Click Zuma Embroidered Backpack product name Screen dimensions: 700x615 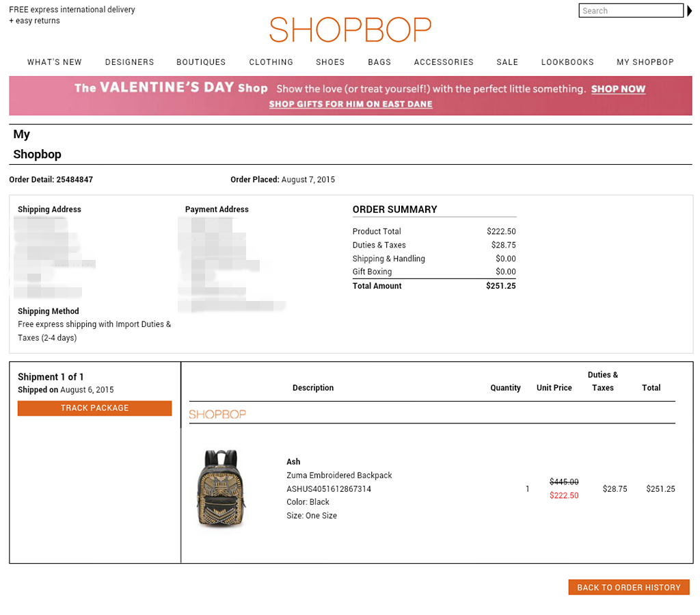(339, 475)
